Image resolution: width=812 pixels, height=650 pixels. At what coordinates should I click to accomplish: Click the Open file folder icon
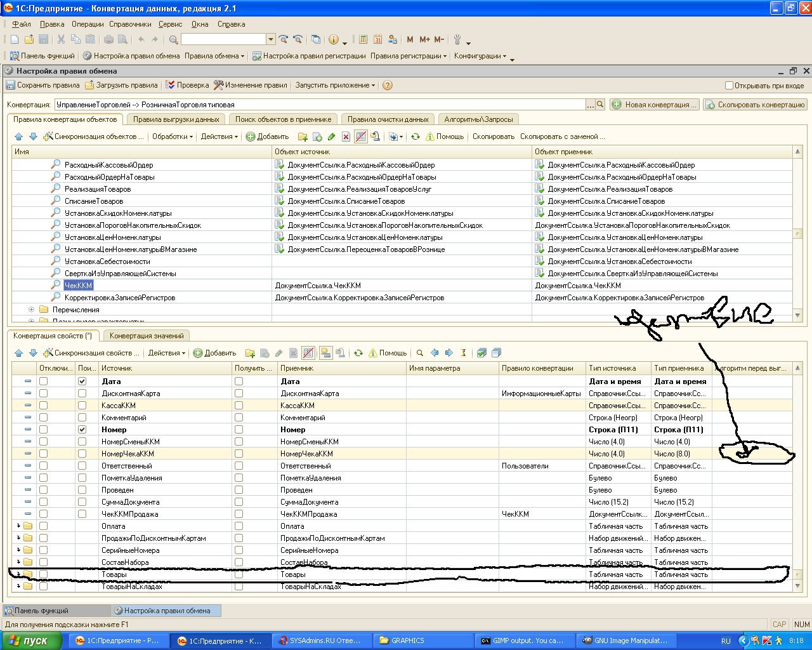[x=29, y=39]
